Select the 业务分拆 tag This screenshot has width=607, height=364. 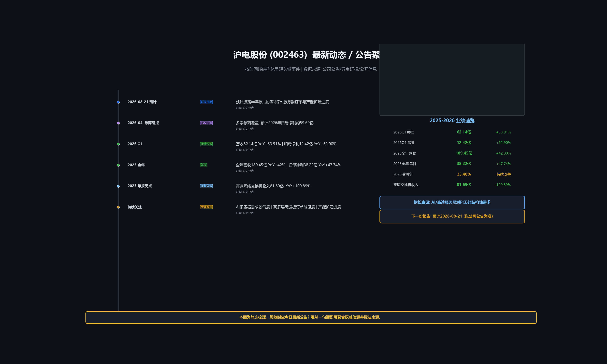[x=206, y=186]
